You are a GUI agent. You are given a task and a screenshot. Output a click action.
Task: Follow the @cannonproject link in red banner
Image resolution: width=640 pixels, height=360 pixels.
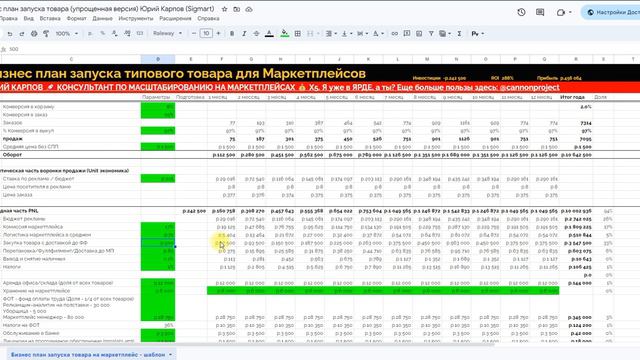529,87
